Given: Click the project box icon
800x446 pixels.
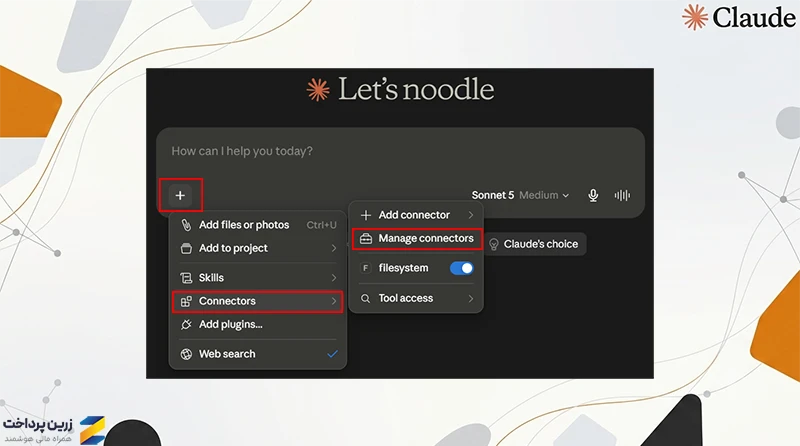Looking at the screenshot, I should (186, 249).
